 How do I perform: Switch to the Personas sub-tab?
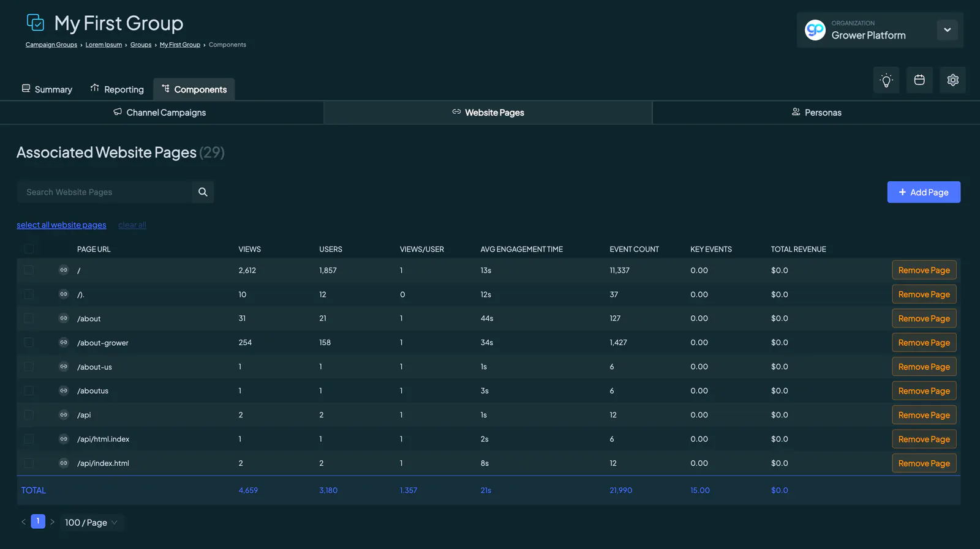(816, 113)
